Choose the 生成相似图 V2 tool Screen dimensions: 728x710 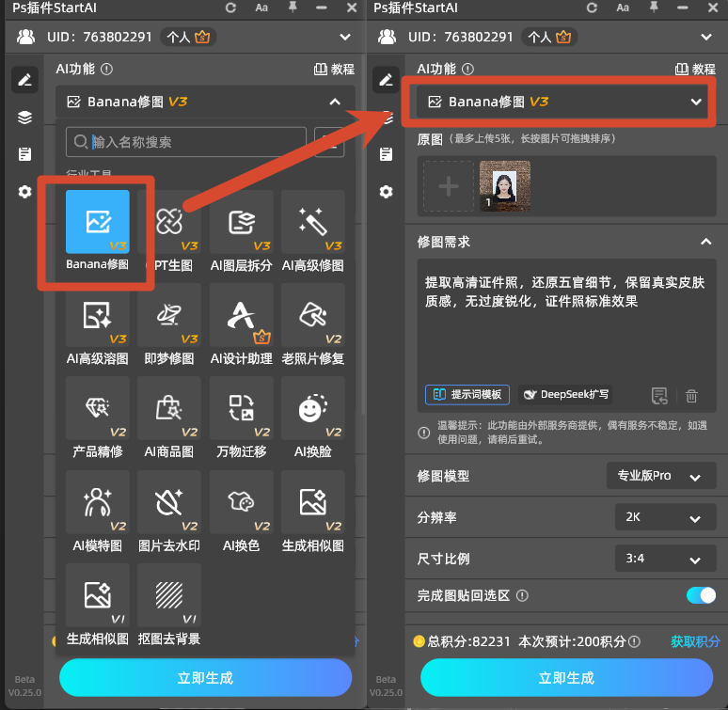tap(313, 502)
